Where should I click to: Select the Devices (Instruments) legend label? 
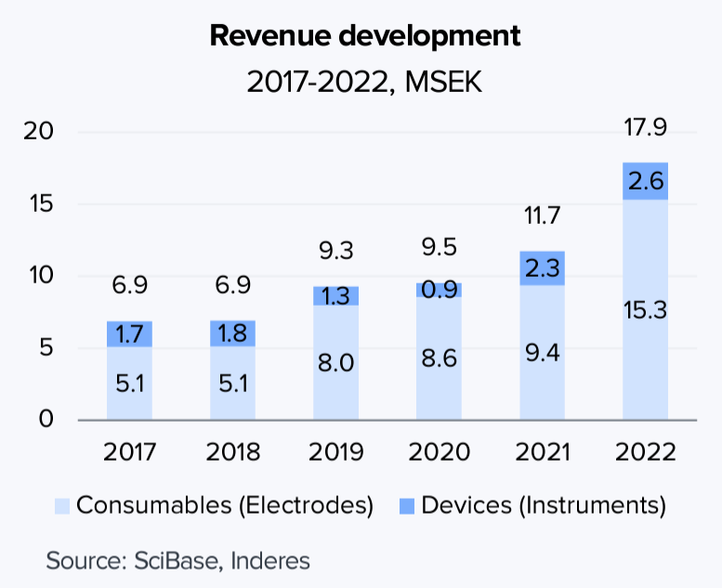tap(544, 506)
